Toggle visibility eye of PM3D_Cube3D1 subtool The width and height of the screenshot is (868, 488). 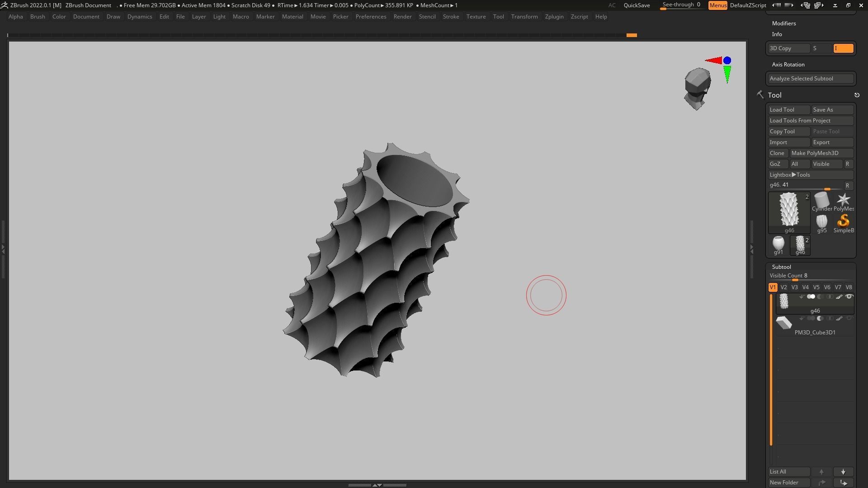pyautogui.click(x=849, y=319)
